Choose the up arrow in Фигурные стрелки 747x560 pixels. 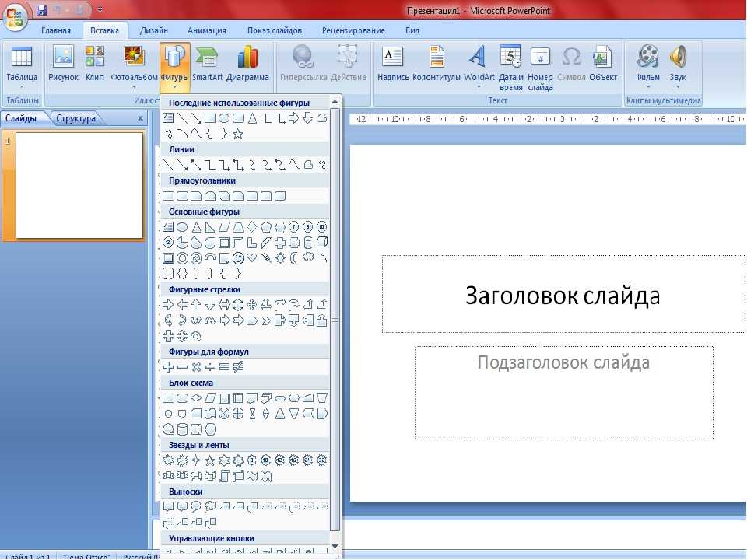(196, 305)
